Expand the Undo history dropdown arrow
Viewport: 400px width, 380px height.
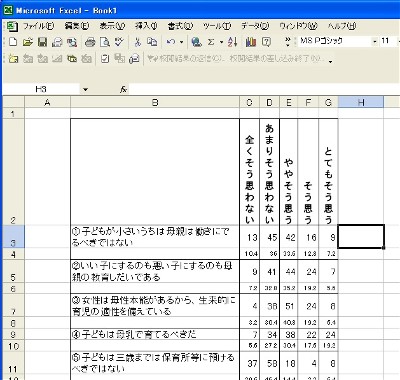[x=181, y=42]
